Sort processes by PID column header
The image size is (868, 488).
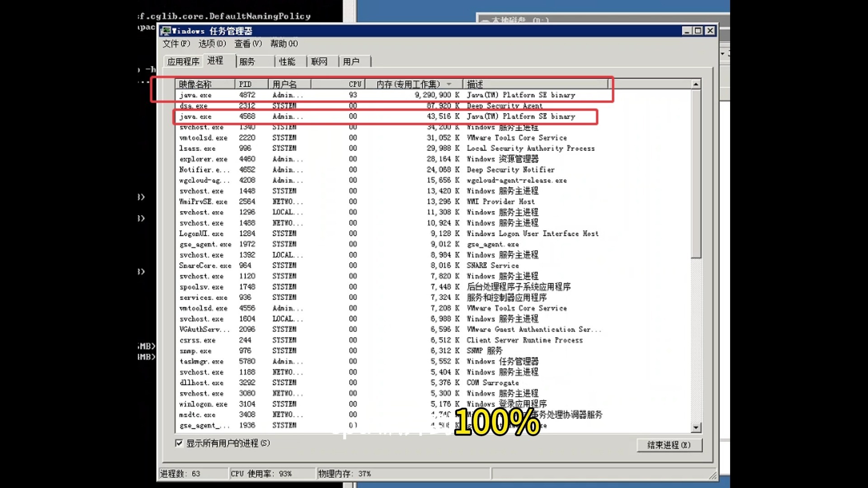[x=251, y=84]
